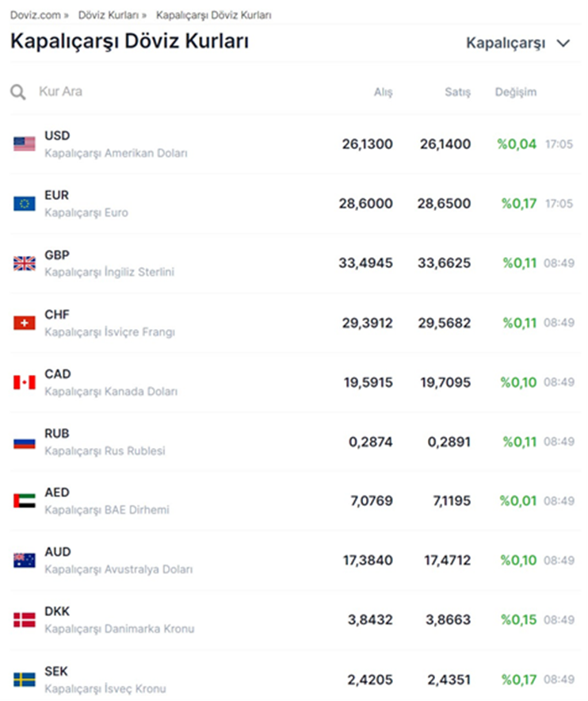Click the Canadian flag icon
This screenshot has width=588, height=701.
(x=25, y=382)
